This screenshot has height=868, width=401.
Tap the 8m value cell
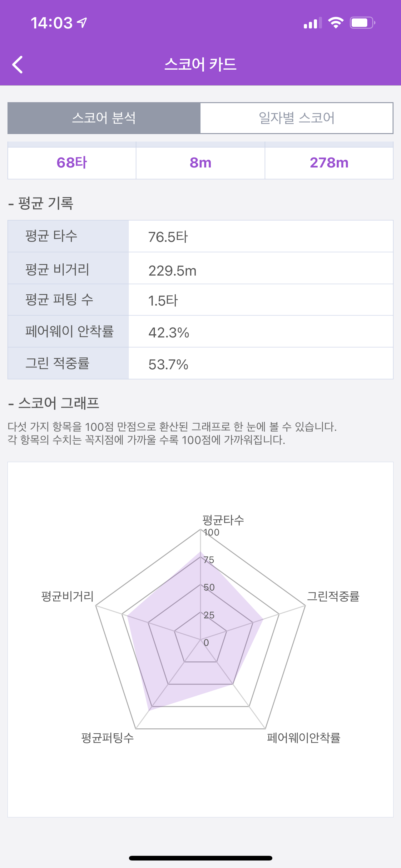point(200,163)
